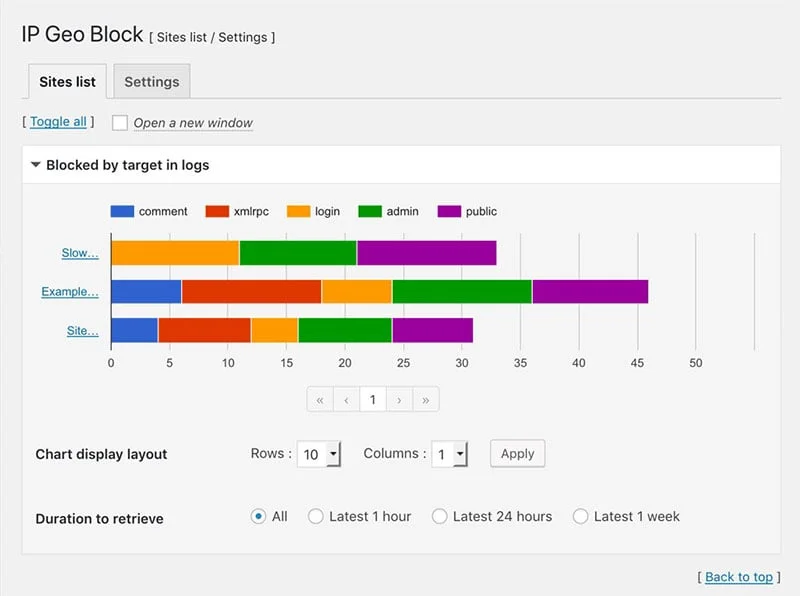Open the Example... site link
800x596 pixels.
point(68,292)
